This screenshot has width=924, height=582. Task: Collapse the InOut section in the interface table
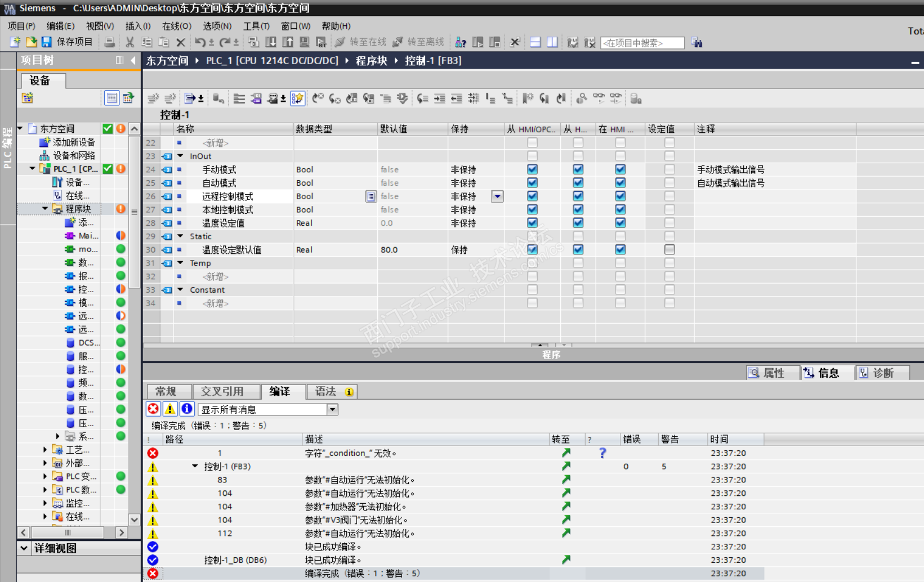pyautogui.click(x=180, y=156)
